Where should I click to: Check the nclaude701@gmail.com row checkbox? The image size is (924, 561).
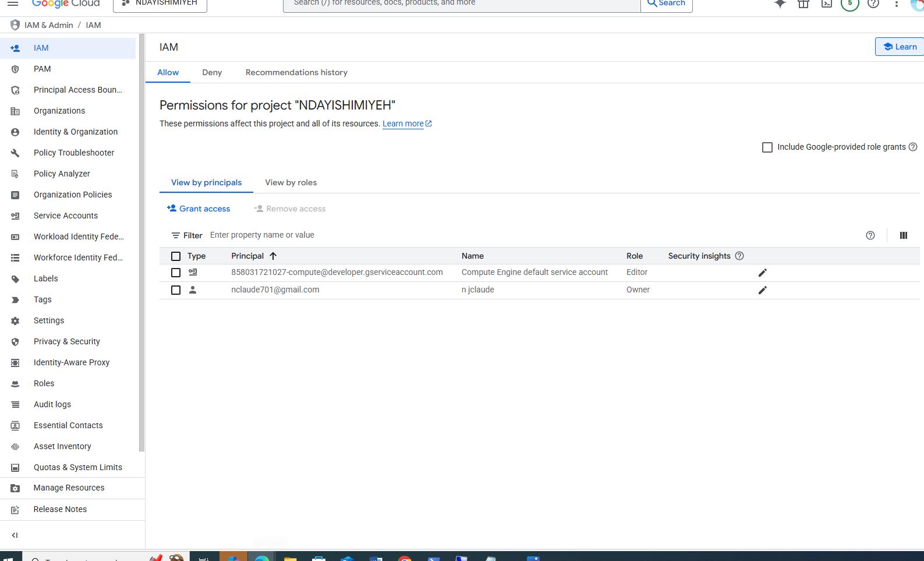pyautogui.click(x=176, y=290)
